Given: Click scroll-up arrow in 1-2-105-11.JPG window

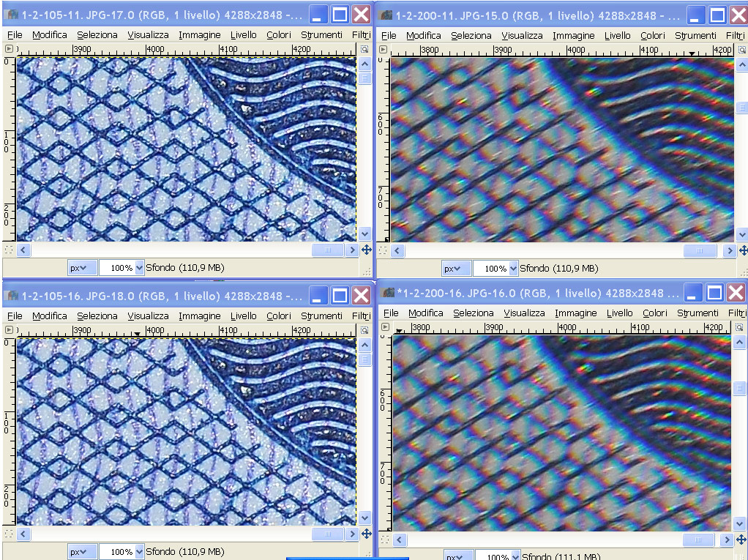Looking at the screenshot, I should pos(365,64).
